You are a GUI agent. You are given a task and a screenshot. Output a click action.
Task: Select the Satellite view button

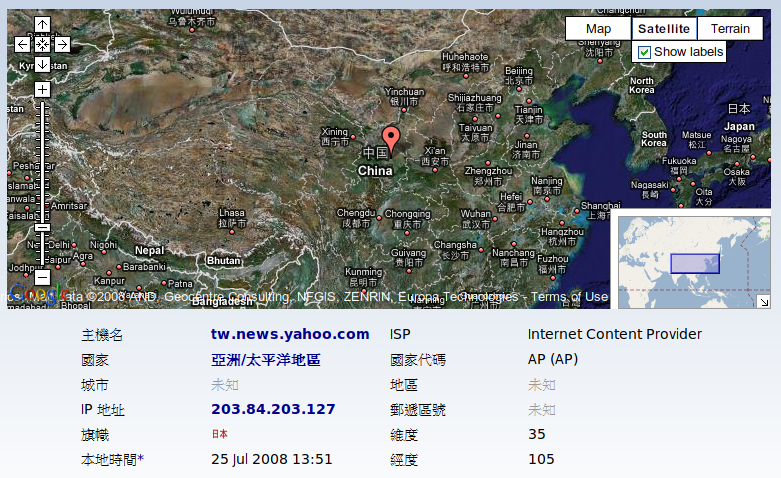click(x=664, y=29)
